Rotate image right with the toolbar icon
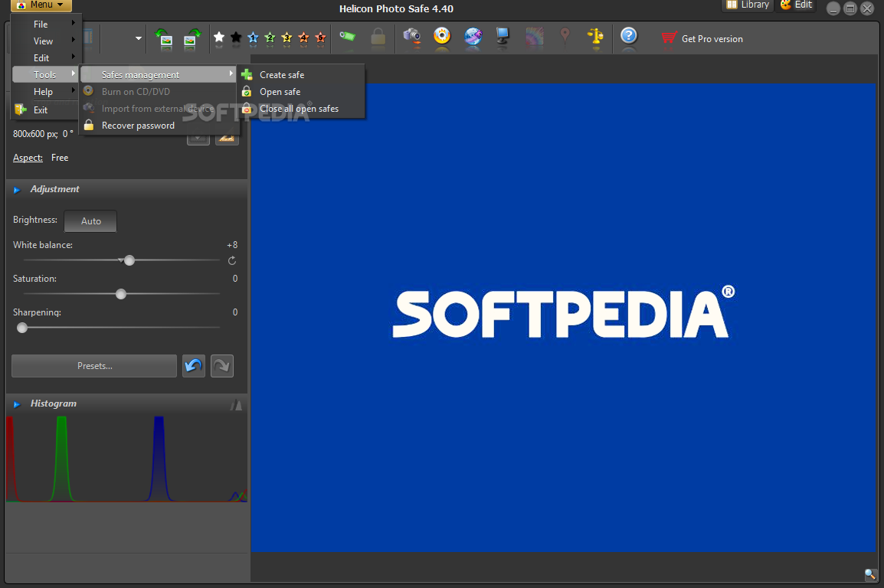The height and width of the screenshot is (588, 884). 192,38
